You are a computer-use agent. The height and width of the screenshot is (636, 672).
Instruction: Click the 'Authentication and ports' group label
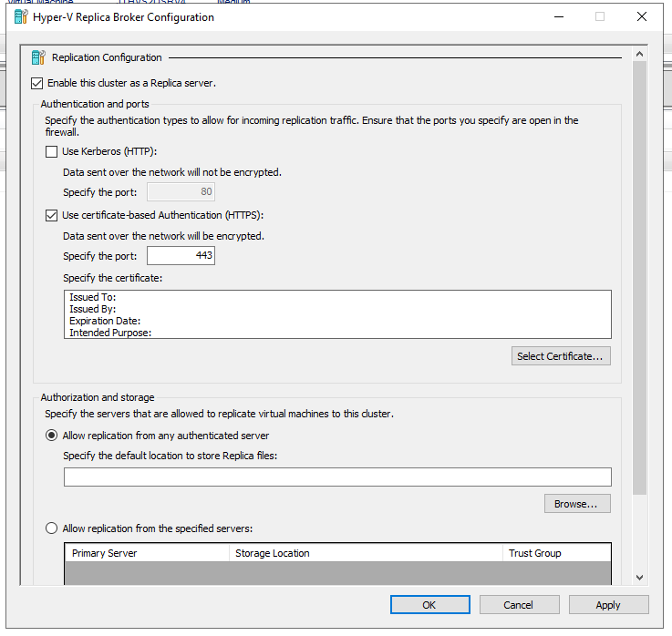[95, 104]
